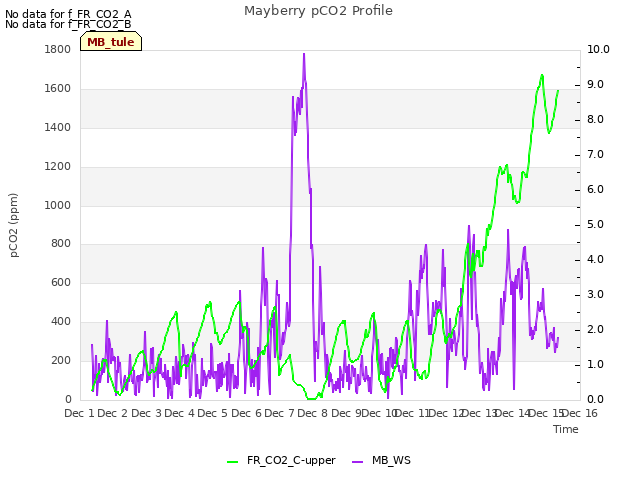Click the green FR_CO2_C-upper legend line swatch
Image resolution: width=640 pixels, height=480 pixels.
point(233,462)
